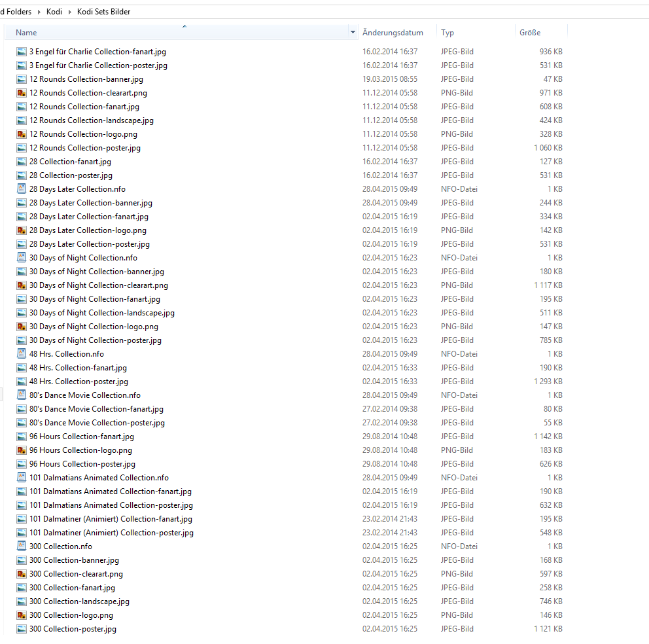Click the NFO icon of 48 Hrs. Collection.nfo
Screen dimensions: 649x644
click(x=22, y=354)
